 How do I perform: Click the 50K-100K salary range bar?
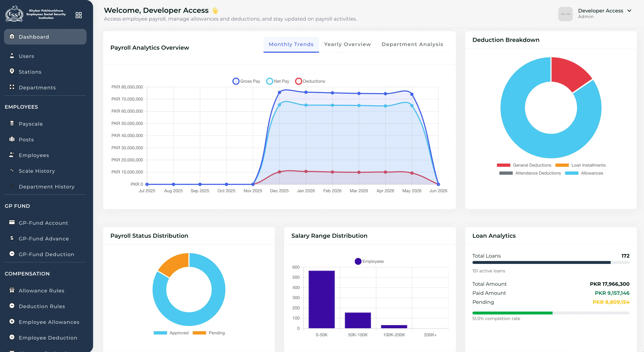coord(358,320)
